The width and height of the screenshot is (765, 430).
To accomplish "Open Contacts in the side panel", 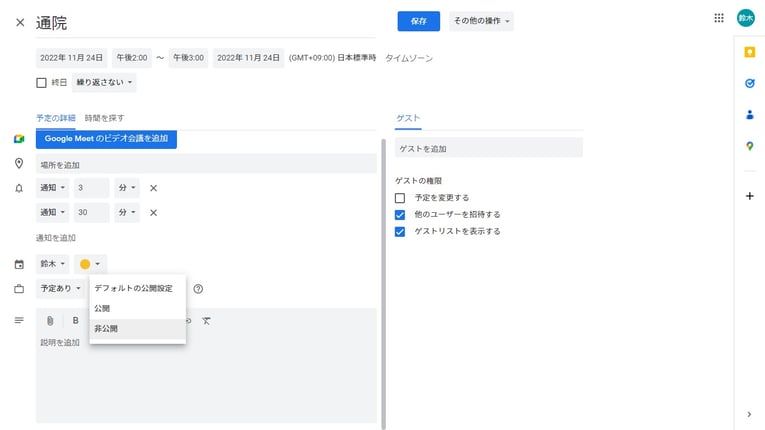I will coord(749,115).
